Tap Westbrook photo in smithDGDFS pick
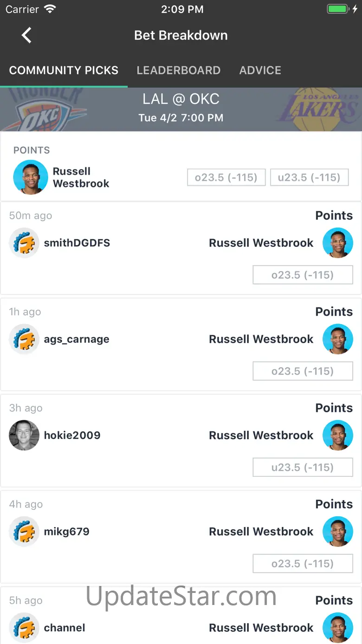362x644 pixels. pyautogui.click(x=338, y=243)
